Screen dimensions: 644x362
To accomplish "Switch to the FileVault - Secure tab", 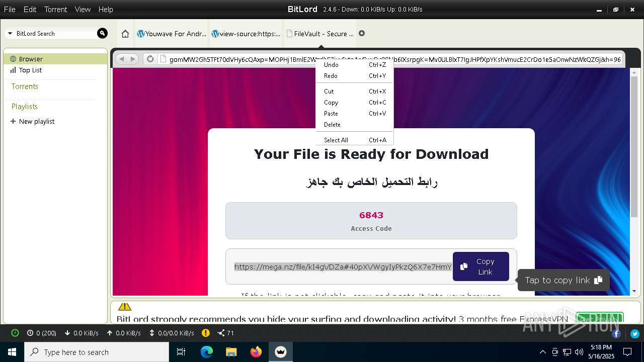I will click(320, 34).
